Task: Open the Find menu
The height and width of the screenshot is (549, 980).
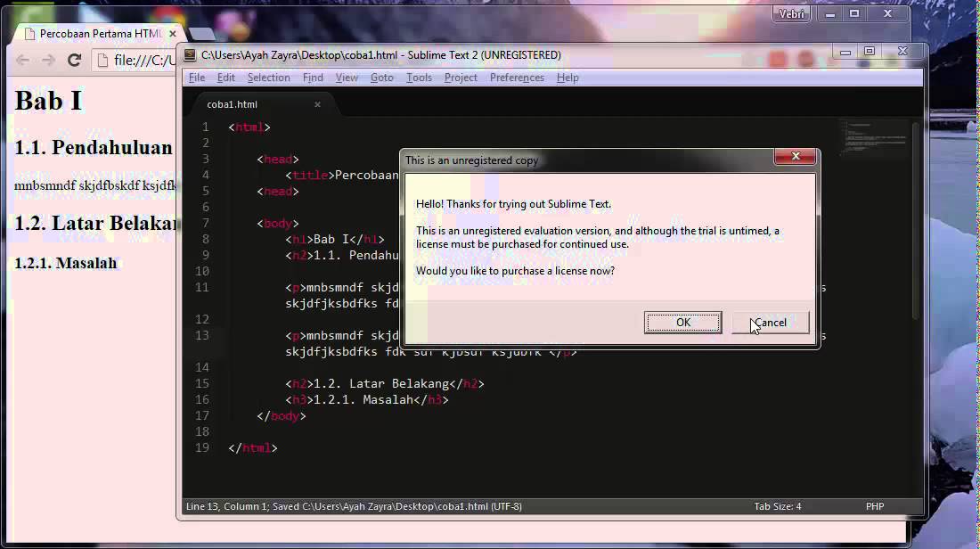Action: 313,78
